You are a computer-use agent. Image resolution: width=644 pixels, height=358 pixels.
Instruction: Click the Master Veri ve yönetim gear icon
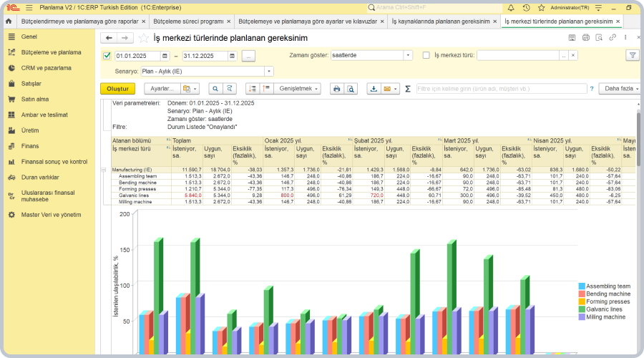coord(11,215)
